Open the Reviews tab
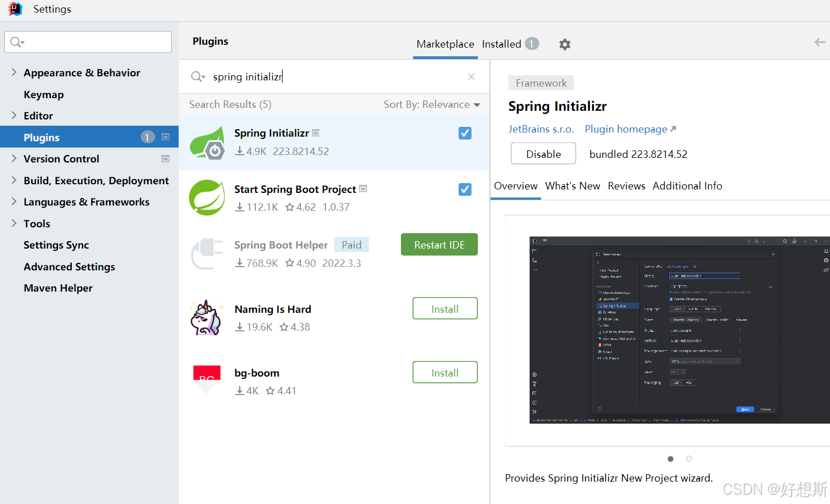Viewport: 830px width, 504px height. coord(627,186)
